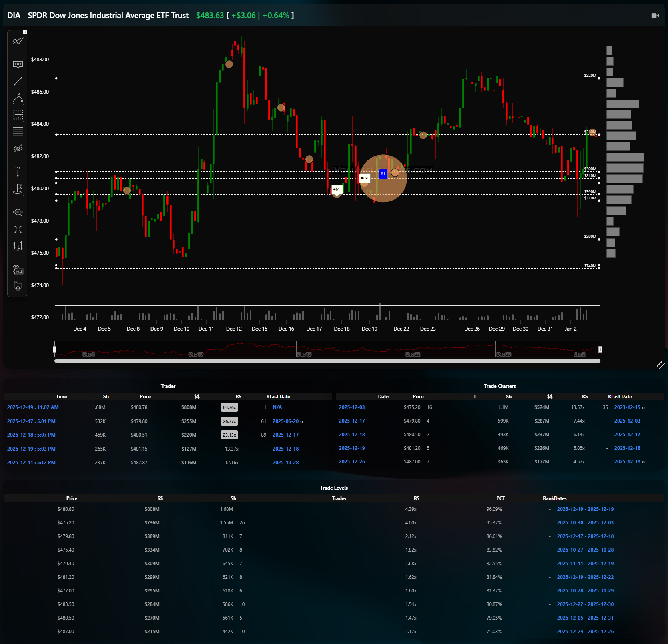
Task: Activate the magnifier zoom tool
Action: coord(18,212)
